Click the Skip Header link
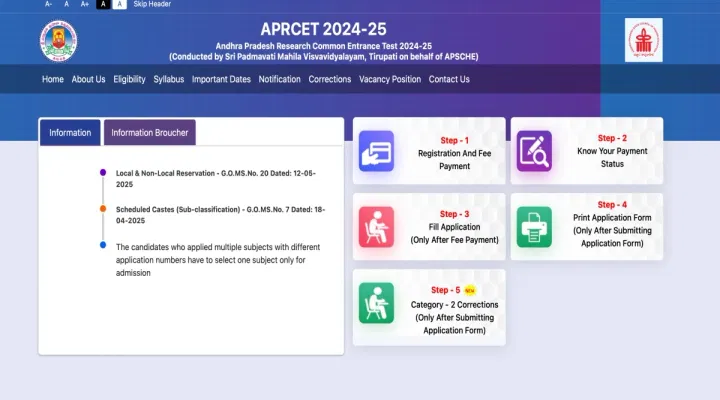Viewport: 720px width, 400px height. pyautogui.click(x=152, y=4)
